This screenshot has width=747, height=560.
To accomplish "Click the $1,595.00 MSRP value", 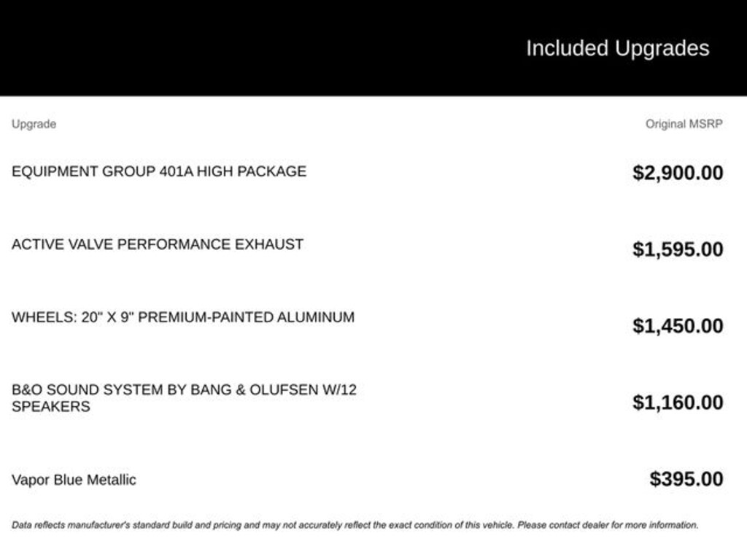I will [x=678, y=249].
